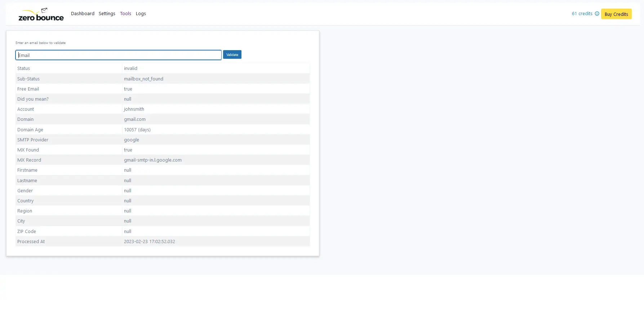Open the Dashboard menu item

[83, 14]
